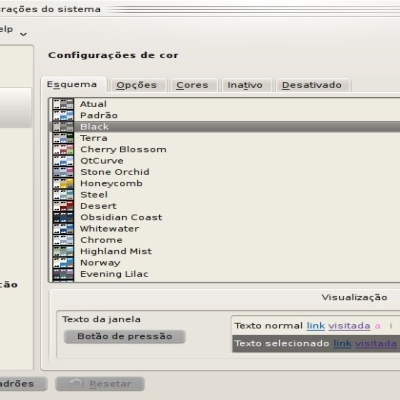Click the Whitewater scheme preview icon
Image resolution: width=400 pixels, height=400 pixels.
click(63, 229)
